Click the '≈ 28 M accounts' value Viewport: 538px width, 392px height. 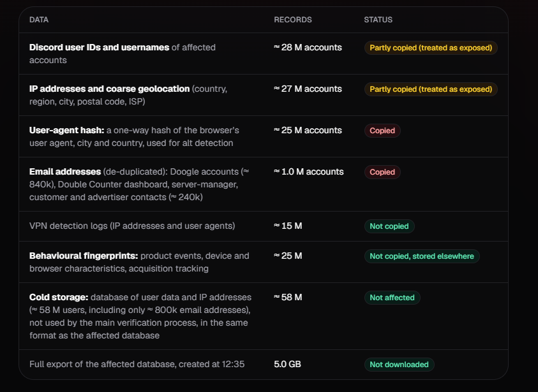(308, 47)
